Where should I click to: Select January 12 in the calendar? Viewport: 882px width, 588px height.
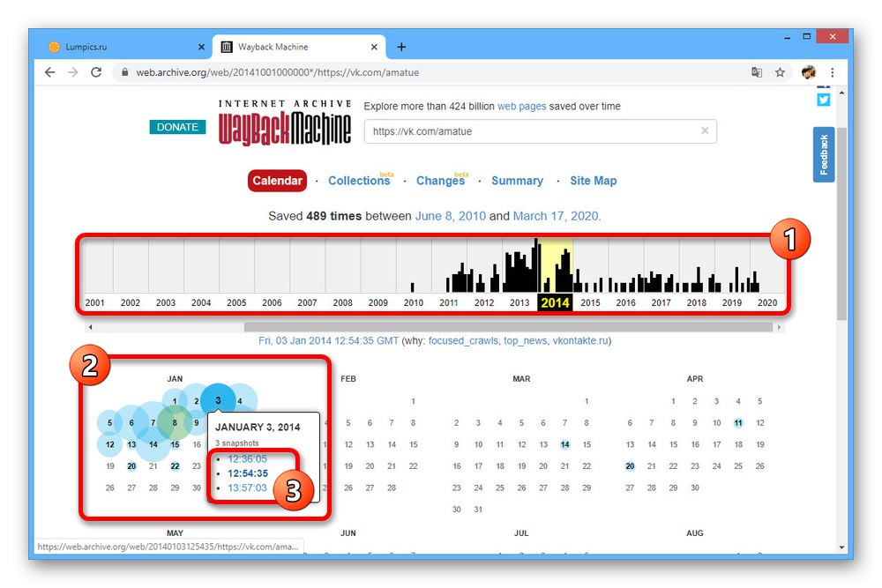pyautogui.click(x=109, y=444)
